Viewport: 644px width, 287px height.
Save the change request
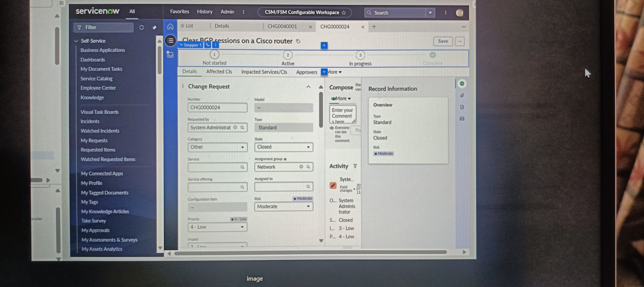point(443,41)
